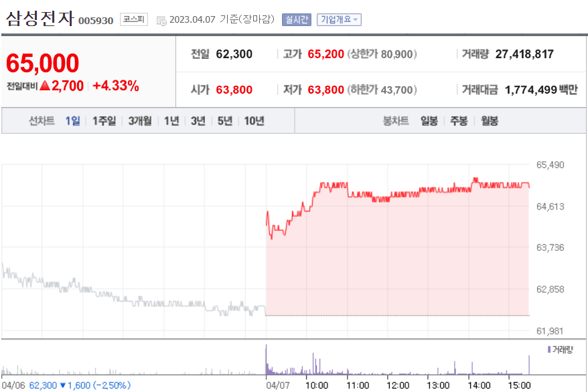Select the 1일 line chart tab

coord(73,120)
